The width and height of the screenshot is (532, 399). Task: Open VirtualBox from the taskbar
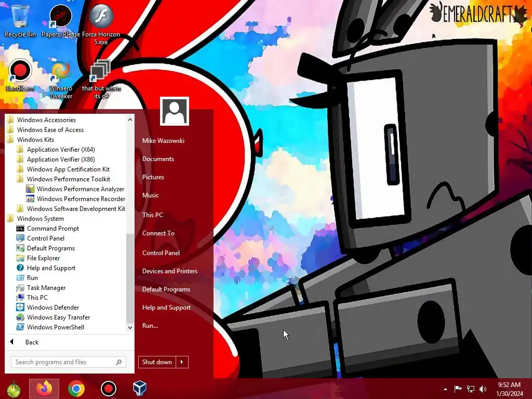pyautogui.click(x=139, y=389)
